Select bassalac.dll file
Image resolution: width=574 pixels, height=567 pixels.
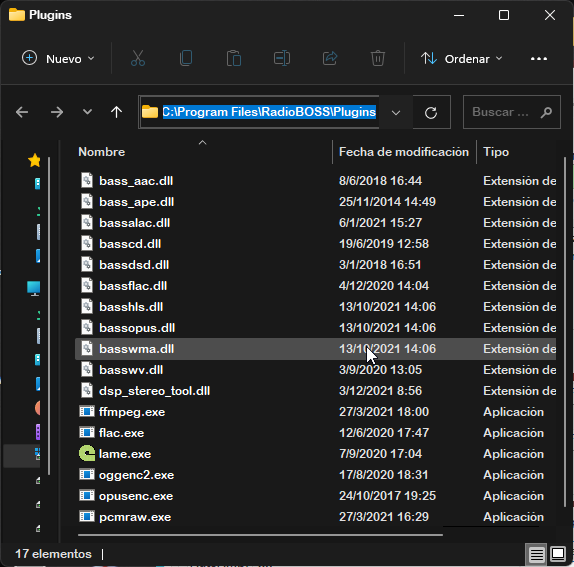pyautogui.click(x=316, y=223)
